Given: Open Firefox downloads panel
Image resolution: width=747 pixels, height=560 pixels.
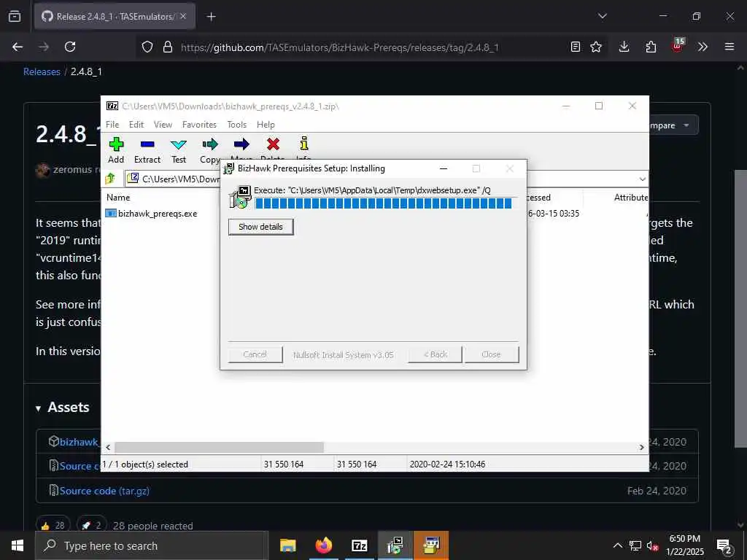Looking at the screenshot, I should (x=624, y=47).
